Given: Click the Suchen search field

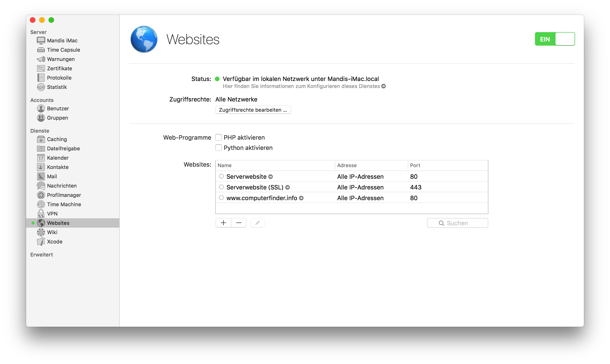Looking at the screenshot, I should [457, 223].
